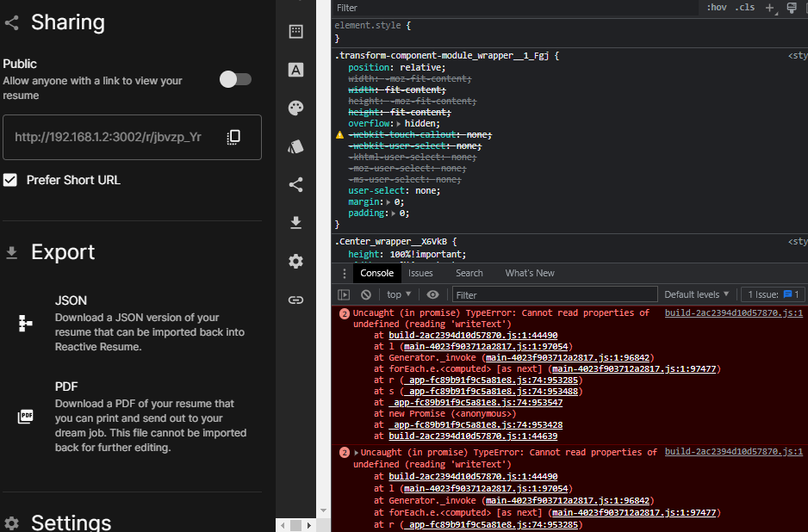Show console sidebar icon
This screenshot has height=532, width=808.
344,294
